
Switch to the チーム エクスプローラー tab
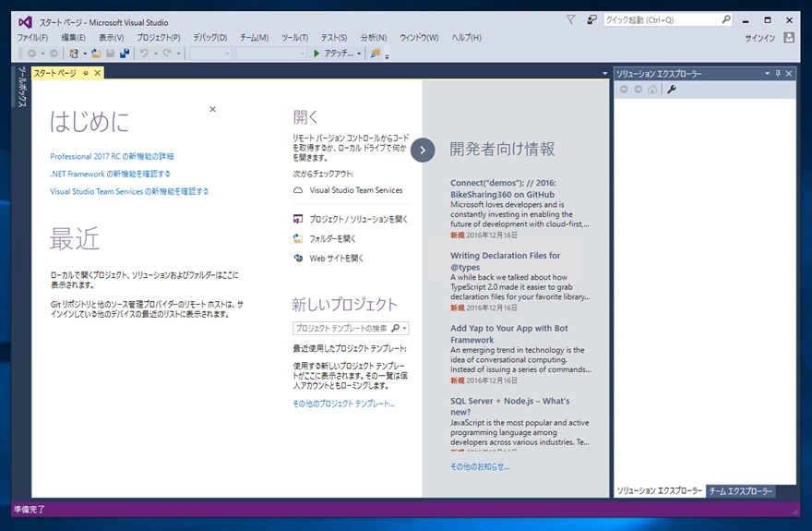pos(741,490)
